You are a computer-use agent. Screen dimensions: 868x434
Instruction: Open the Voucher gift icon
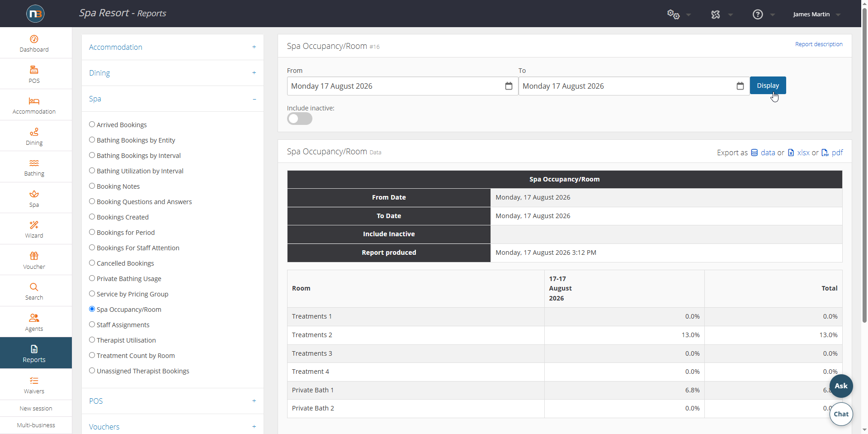(34, 256)
